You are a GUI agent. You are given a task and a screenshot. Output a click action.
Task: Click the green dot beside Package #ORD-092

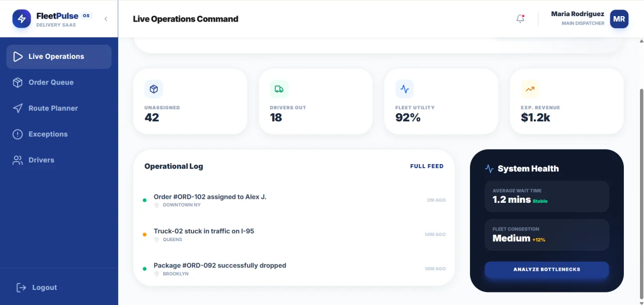(x=145, y=269)
